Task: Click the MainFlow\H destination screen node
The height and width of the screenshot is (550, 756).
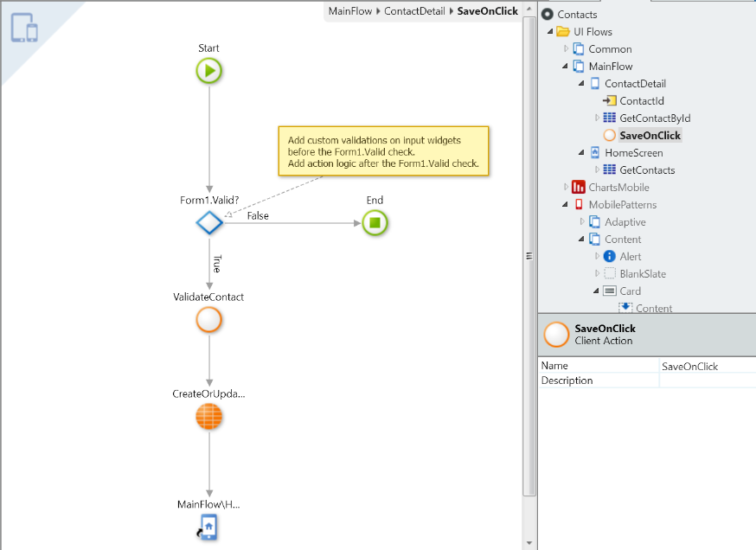Action: point(208,528)
